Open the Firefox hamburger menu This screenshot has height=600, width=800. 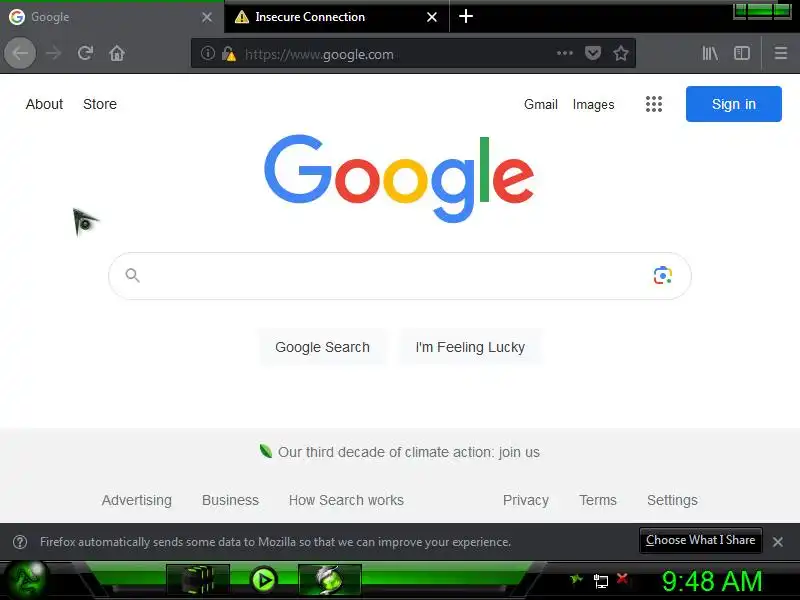point(781,53)
